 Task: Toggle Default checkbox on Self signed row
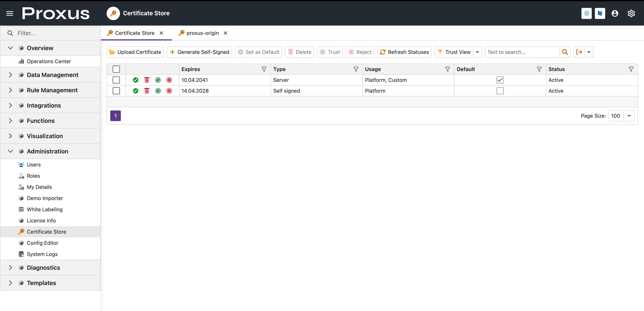500,91
